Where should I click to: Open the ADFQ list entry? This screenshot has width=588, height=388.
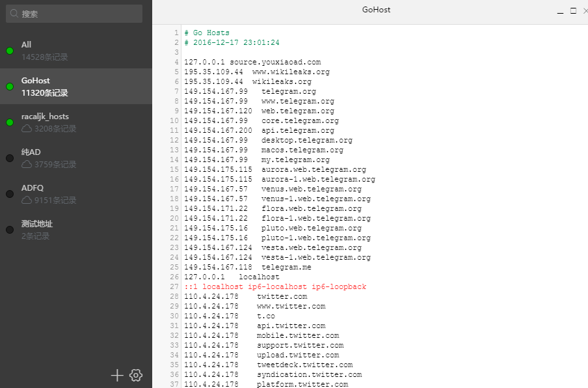(76, 193)
